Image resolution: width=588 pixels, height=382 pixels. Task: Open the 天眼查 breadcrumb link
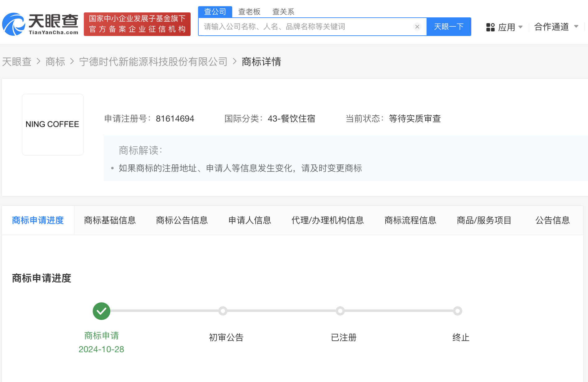pos(17,62)
